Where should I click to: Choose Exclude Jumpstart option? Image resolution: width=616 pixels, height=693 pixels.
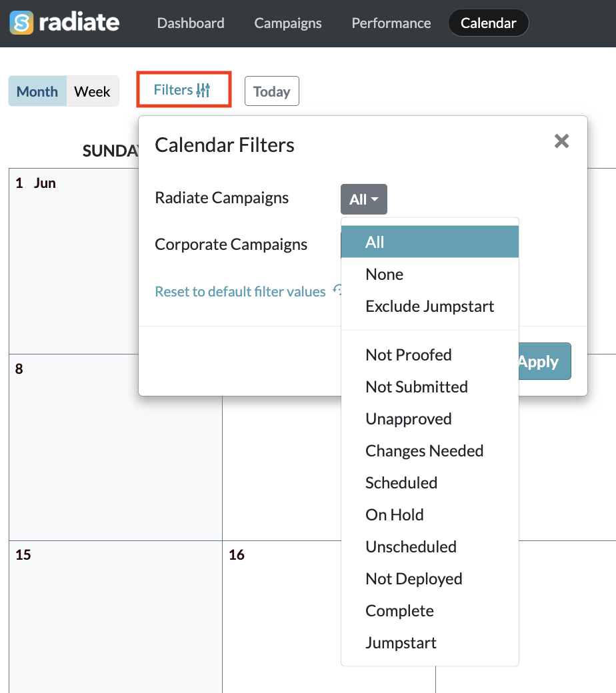click(x=430, y=307)
